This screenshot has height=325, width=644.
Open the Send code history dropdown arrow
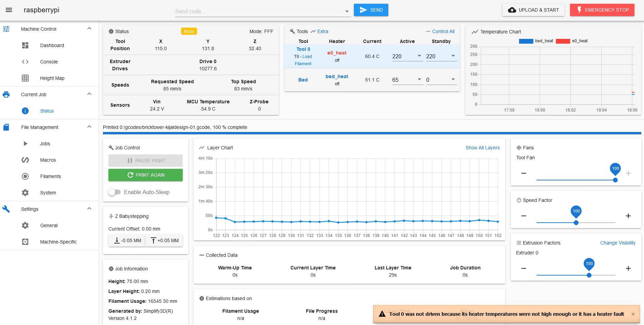click(347, 11)
